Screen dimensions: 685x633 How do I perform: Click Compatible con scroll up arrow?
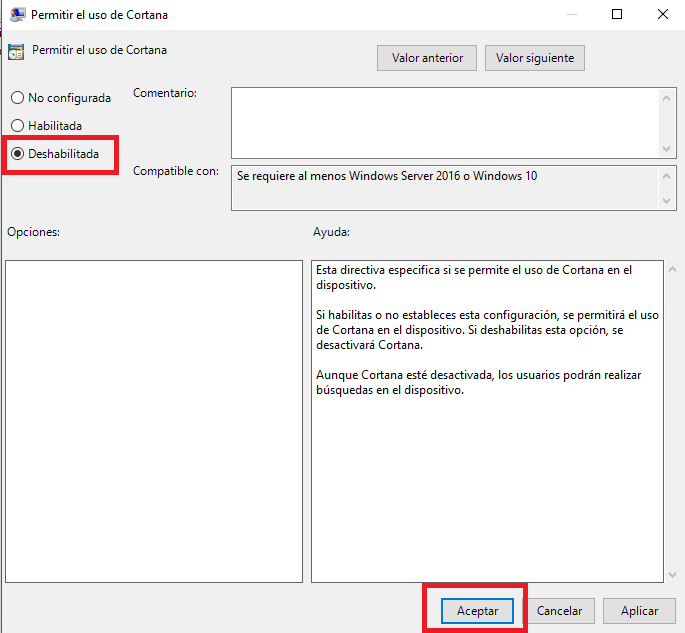[x=666, y=176]
